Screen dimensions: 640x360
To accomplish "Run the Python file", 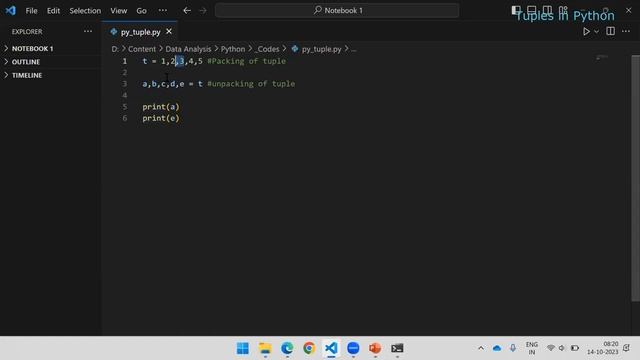I will 586,31.
